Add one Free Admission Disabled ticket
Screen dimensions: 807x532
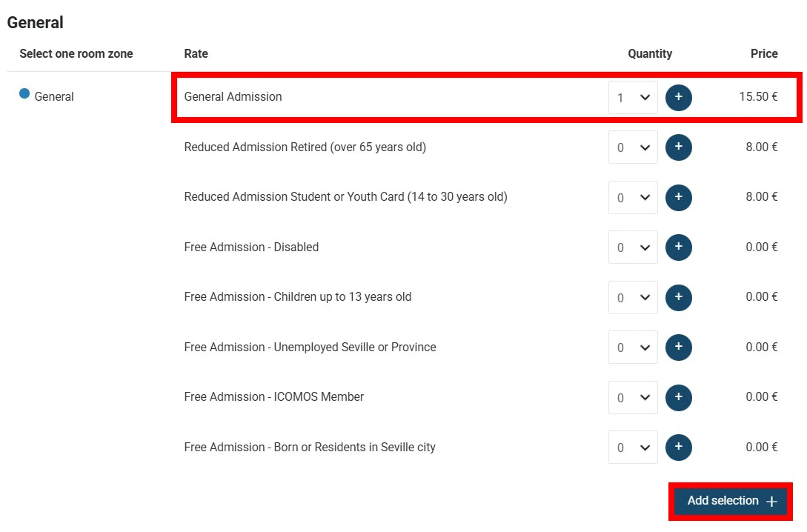click(678, 247)
